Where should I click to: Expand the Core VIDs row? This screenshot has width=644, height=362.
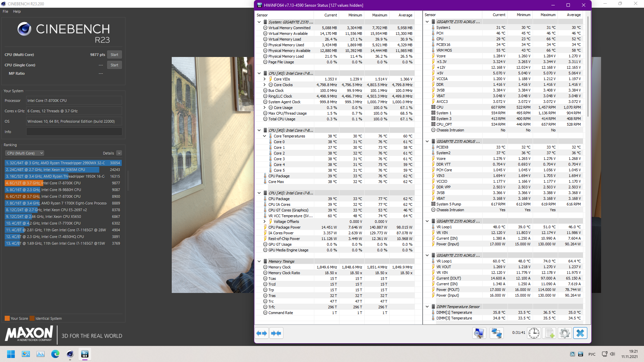coord(265,79)
